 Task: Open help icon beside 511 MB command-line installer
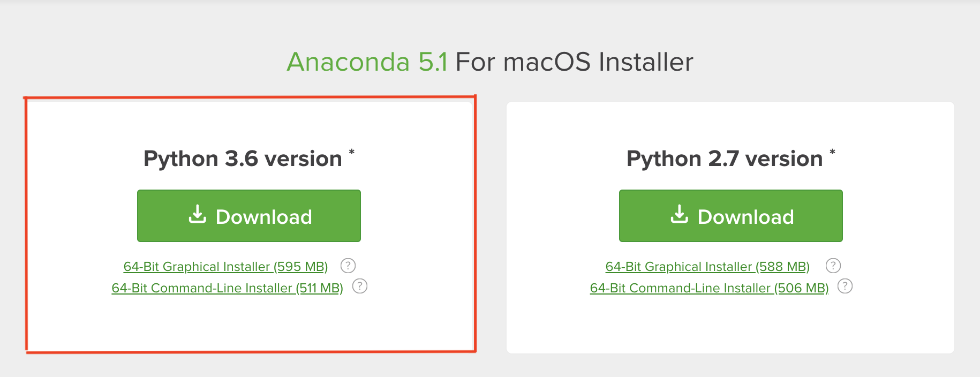pyautogui.click(x=360, y=286)
